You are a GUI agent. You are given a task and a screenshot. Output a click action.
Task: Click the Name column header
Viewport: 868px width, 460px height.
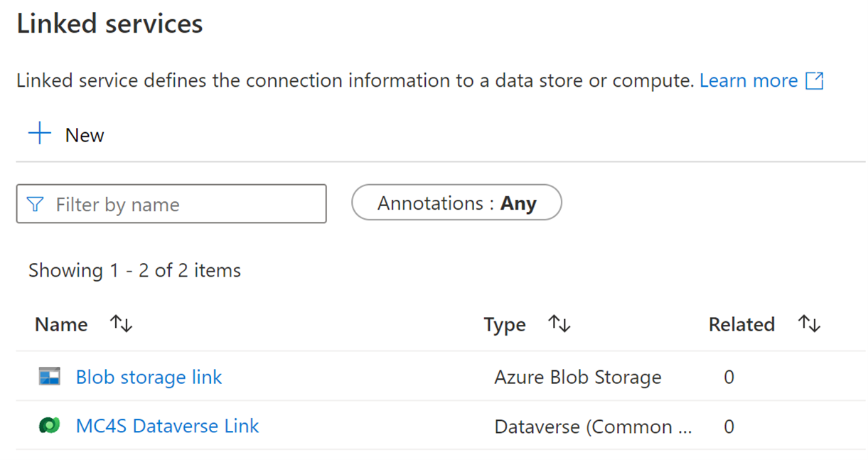(61, 324)
